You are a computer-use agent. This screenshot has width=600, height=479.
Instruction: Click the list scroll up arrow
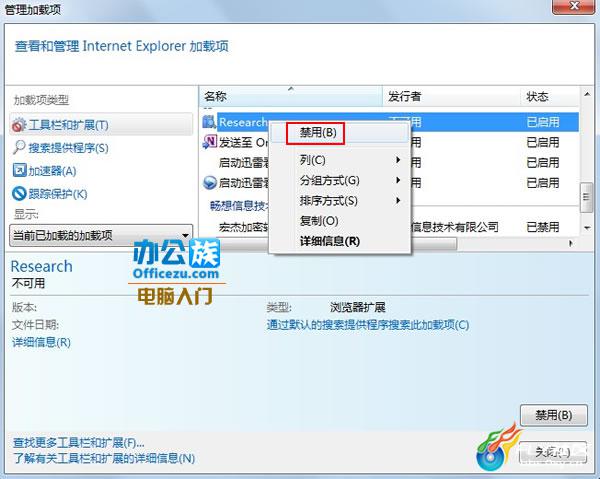587,94
